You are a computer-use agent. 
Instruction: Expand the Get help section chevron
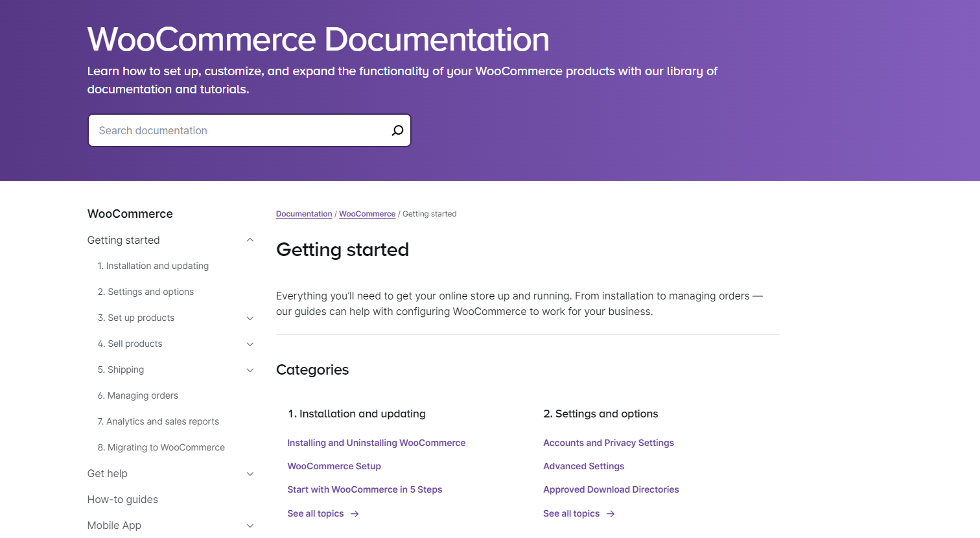(x=250, y=474)
